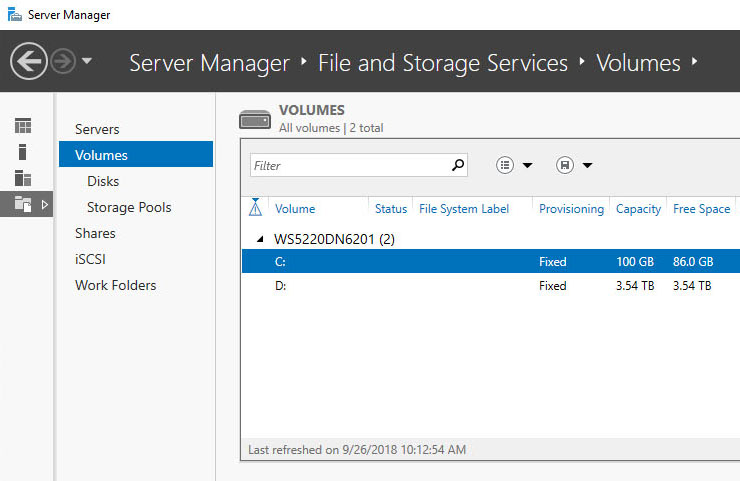Open Disks in the navigation pane
The width and height of the screenshot is (740, 481).
click(x=103, y=181)
